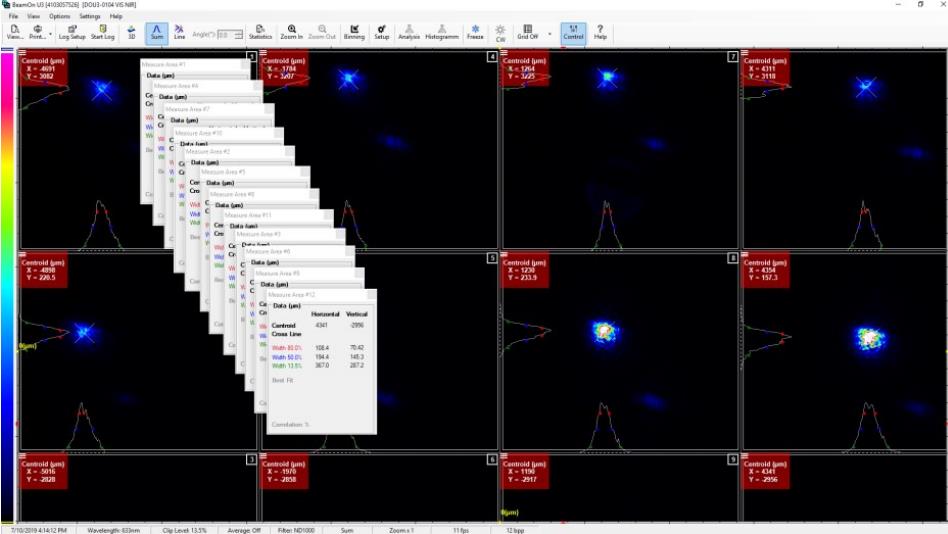
Task: Open the Settings menu
Action: (90, 17)
